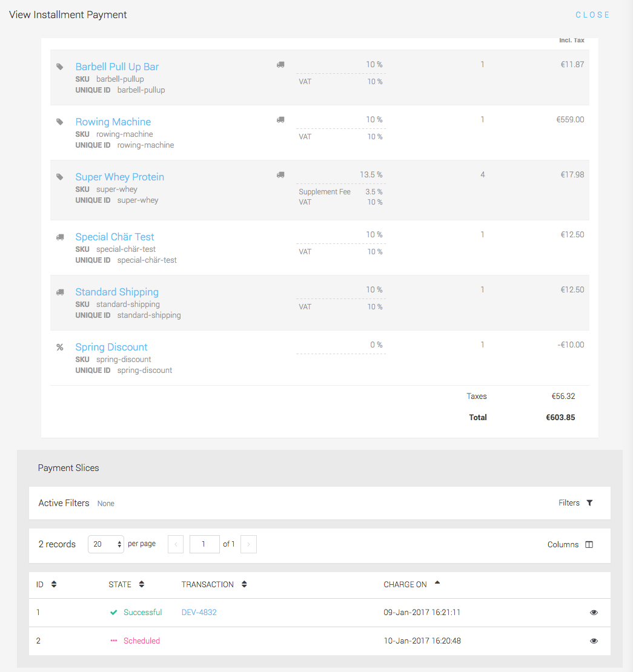The image size is (633, 672).
Task: View payment slice 1 via eye icon
Action: (x=594, y=613)
